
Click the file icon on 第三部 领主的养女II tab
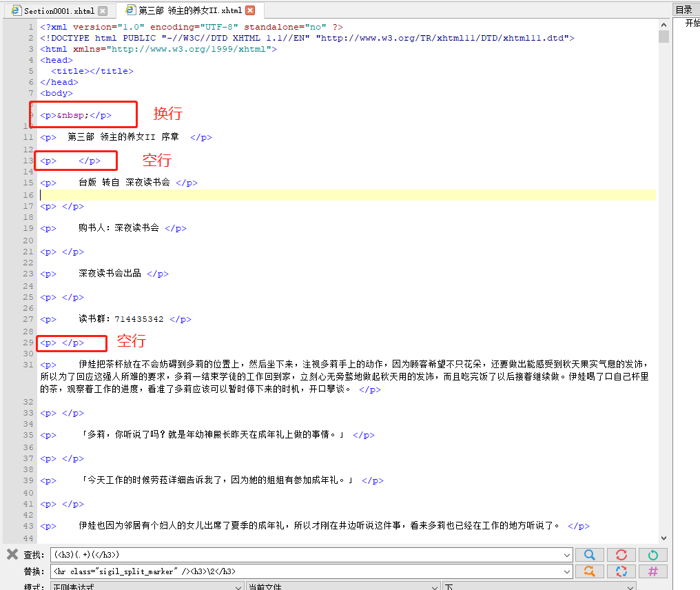click(130, 10)
